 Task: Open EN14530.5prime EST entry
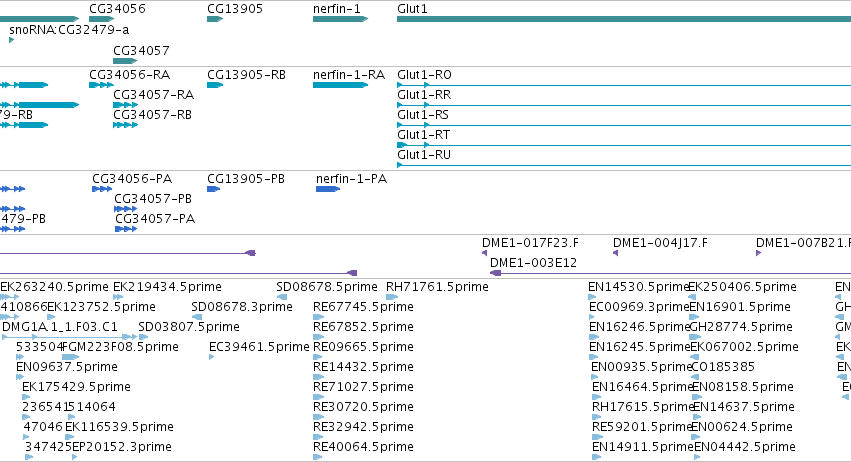tap(638, 287)
